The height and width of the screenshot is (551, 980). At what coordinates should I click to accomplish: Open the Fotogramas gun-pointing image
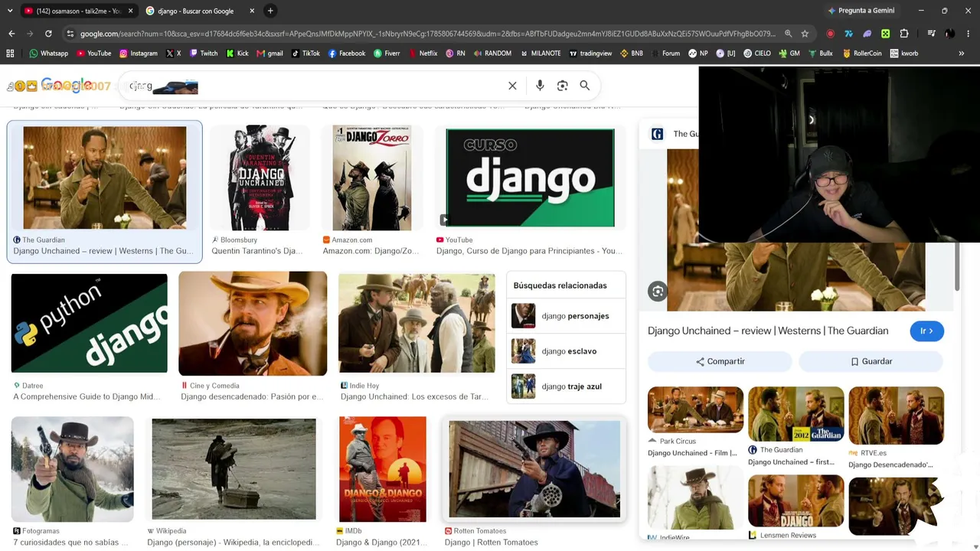click(x=73, y=469)
